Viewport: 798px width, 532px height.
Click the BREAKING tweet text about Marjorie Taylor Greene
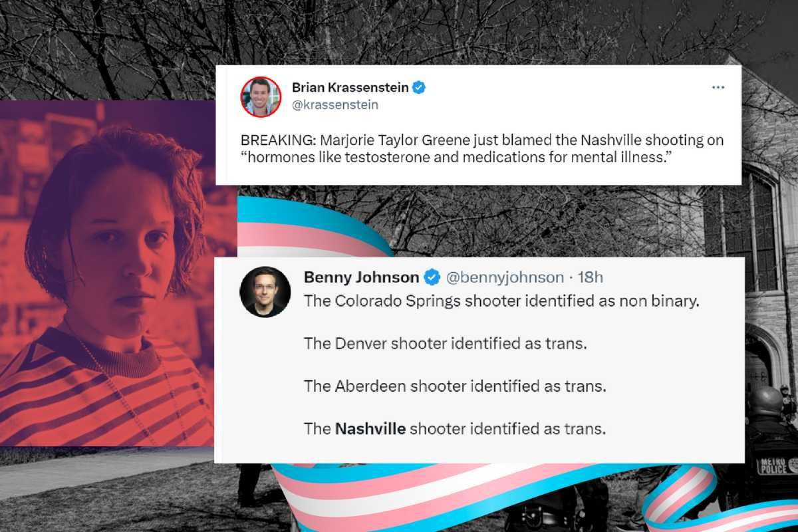point(482,150)
